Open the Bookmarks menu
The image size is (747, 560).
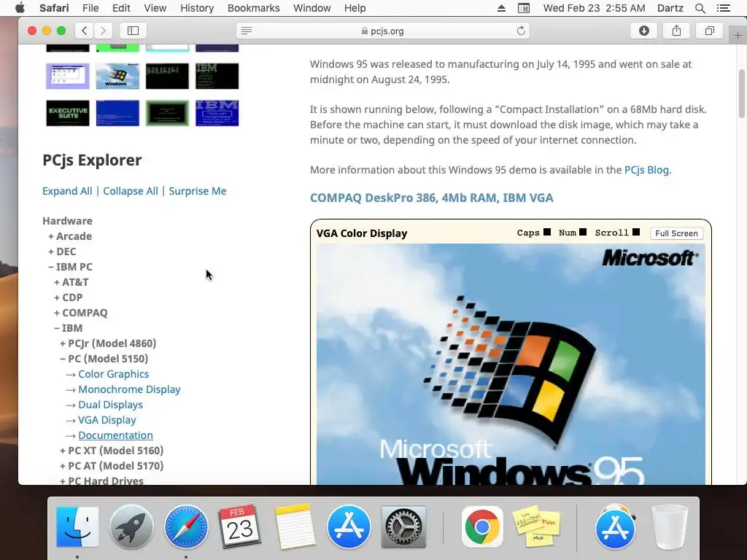[253, 8]
